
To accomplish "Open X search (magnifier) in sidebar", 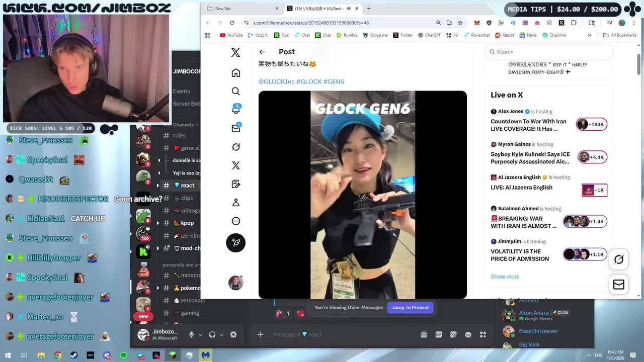I will coord(235,91).
